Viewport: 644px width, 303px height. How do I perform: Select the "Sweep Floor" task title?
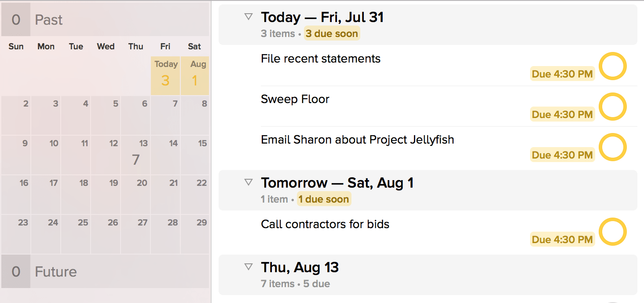(295, 99)
